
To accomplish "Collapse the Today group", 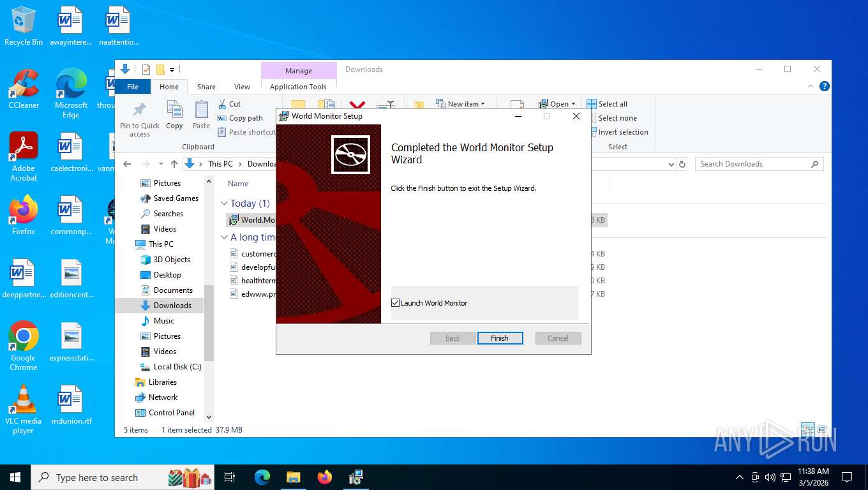I will [225, 204].
